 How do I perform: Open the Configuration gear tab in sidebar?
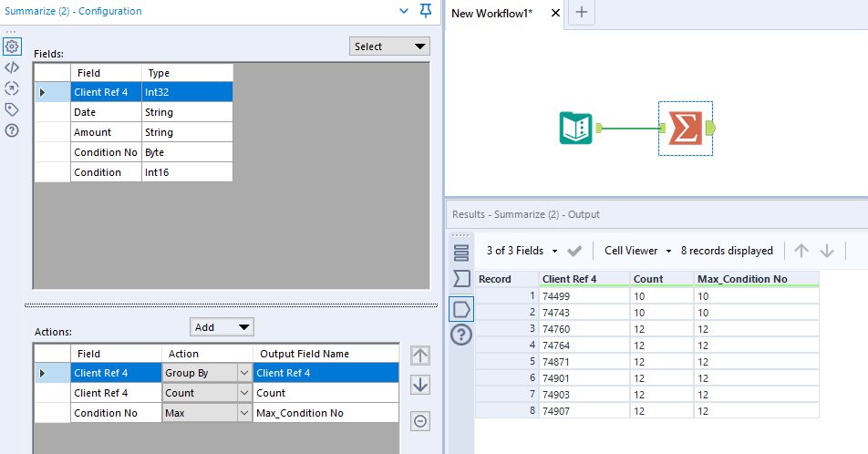pyautogui.click(x=12, y=46)
